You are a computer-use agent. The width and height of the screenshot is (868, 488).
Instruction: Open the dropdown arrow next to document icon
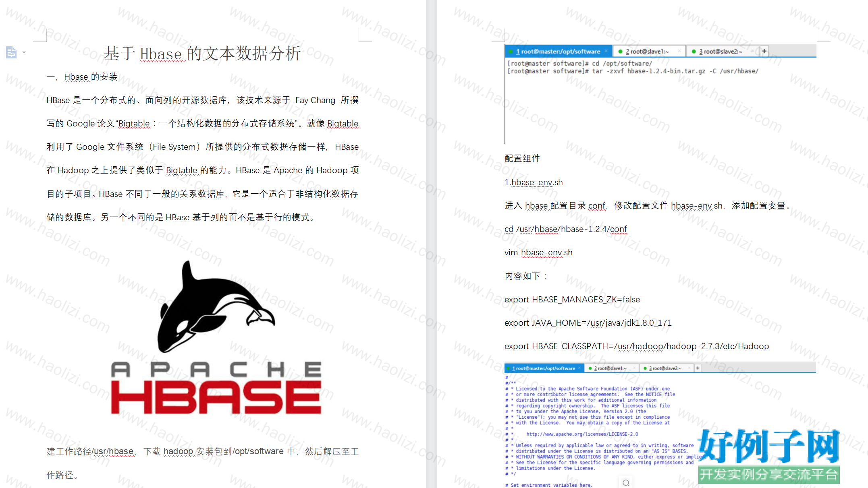coord(24,52)
